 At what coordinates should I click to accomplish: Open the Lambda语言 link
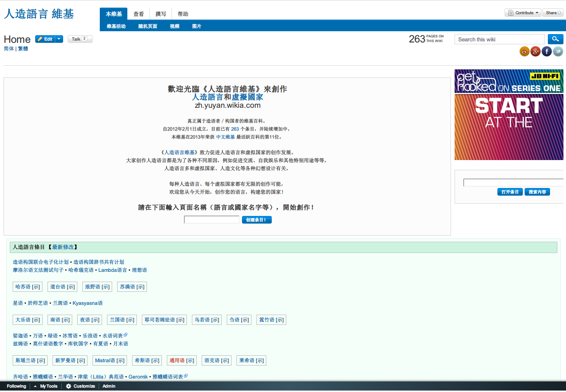point(112,270)
